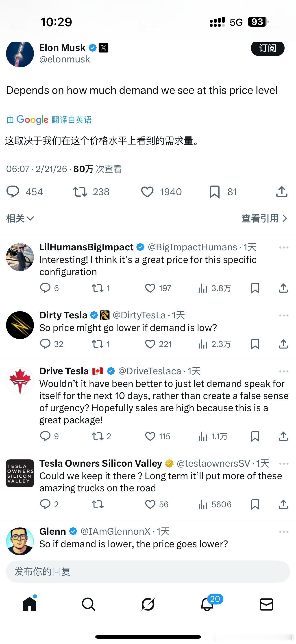Open more options on LilHumansBigImpact reply

click(284, 247)
